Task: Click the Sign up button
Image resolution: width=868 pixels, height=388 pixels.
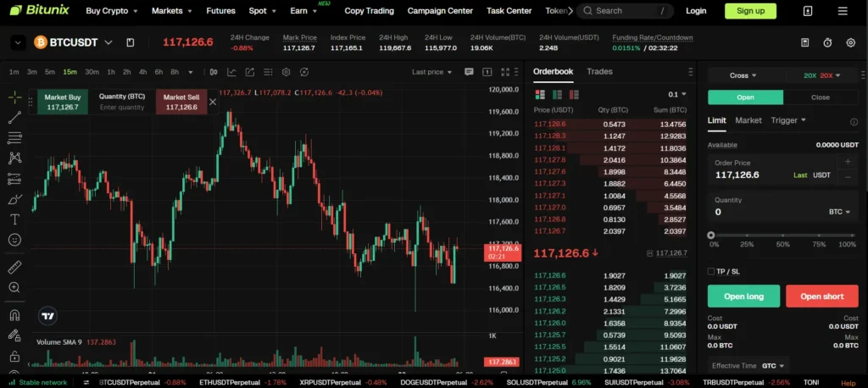Action: [x=751, y=10]
